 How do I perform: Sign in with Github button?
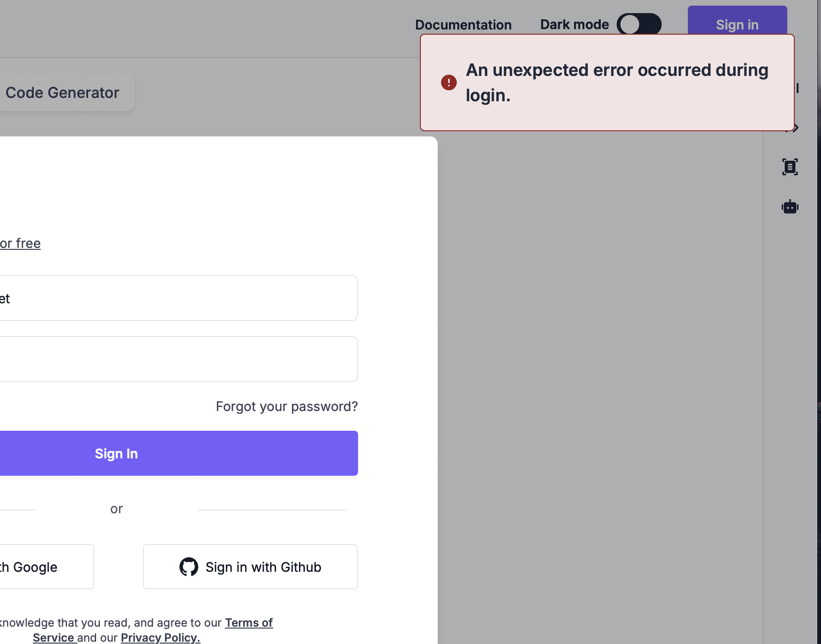pos(250,567)
